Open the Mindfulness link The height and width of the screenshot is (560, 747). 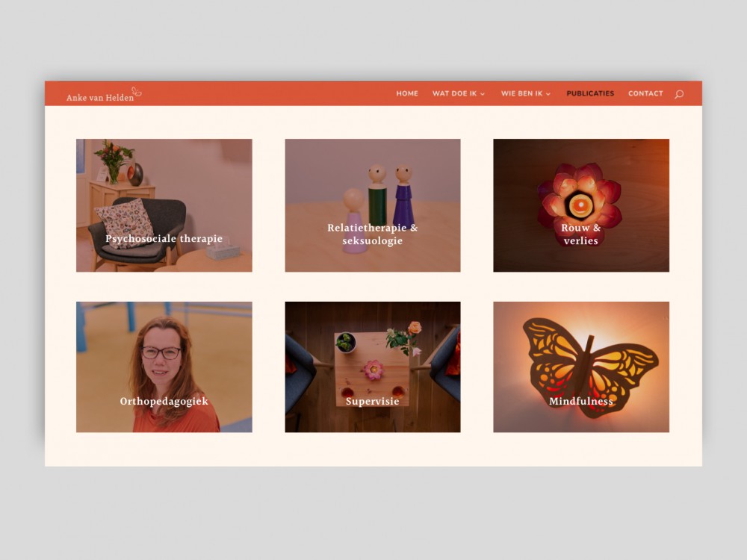tap(580, 401)
